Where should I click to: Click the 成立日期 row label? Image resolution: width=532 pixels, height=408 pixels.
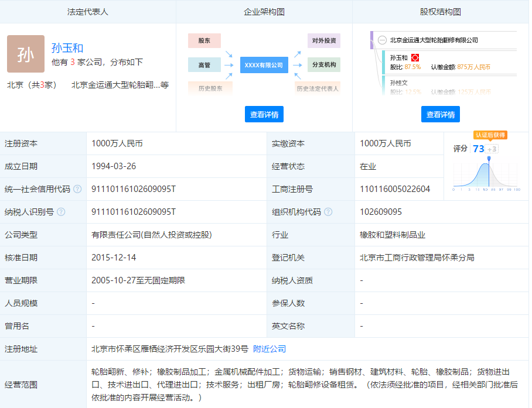[21, 166]
